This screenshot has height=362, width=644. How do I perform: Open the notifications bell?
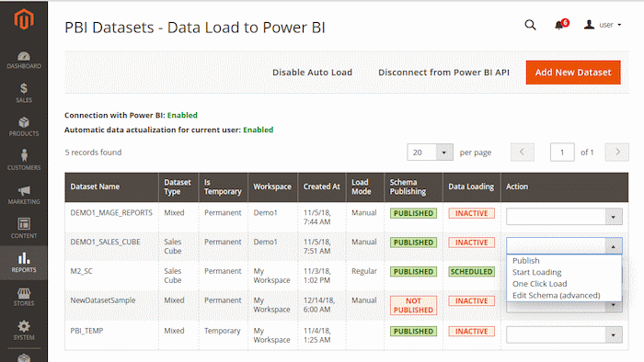(560, 25)
